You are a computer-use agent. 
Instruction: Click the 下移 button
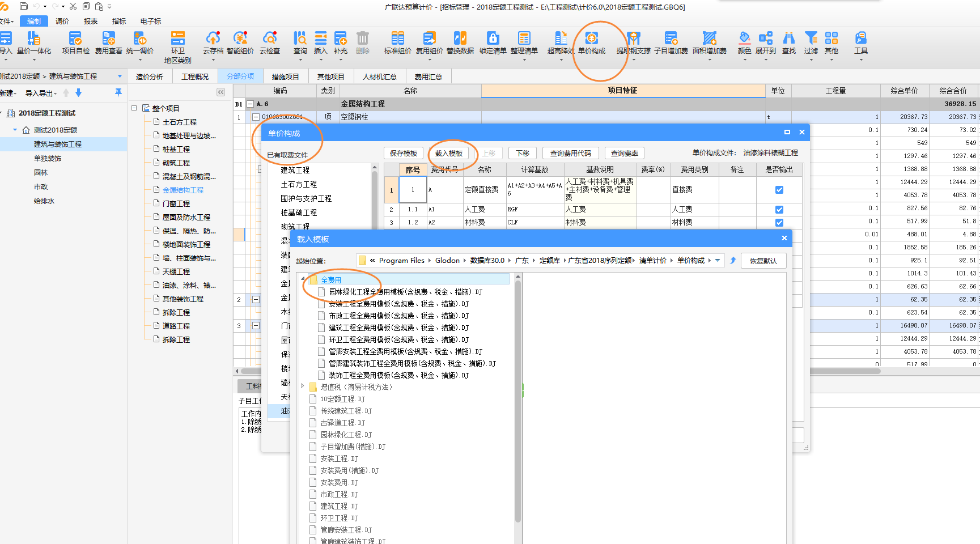pos(523,153)
